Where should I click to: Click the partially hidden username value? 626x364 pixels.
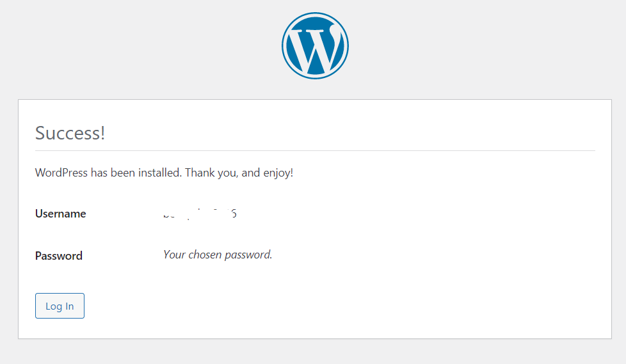(200, 214)
